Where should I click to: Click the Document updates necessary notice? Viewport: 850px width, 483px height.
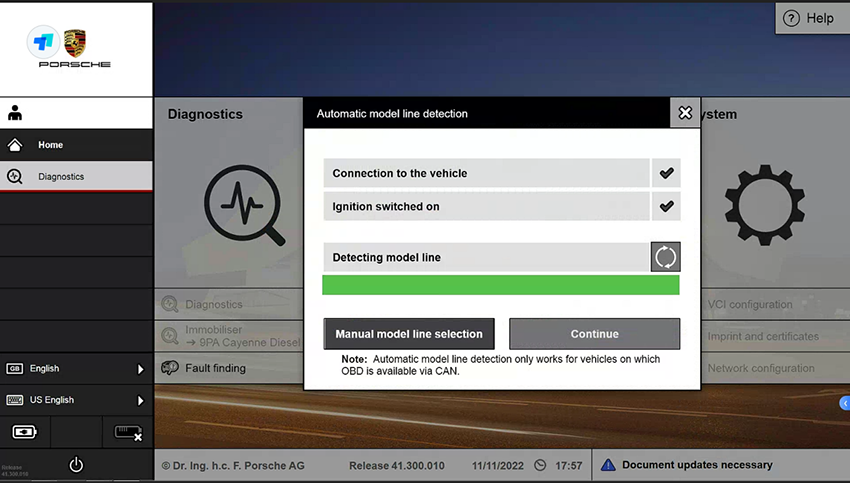(x=697, y=465)
